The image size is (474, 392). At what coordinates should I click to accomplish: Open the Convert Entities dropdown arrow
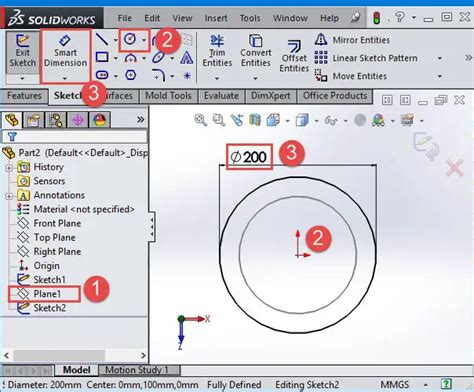[255, 79]
